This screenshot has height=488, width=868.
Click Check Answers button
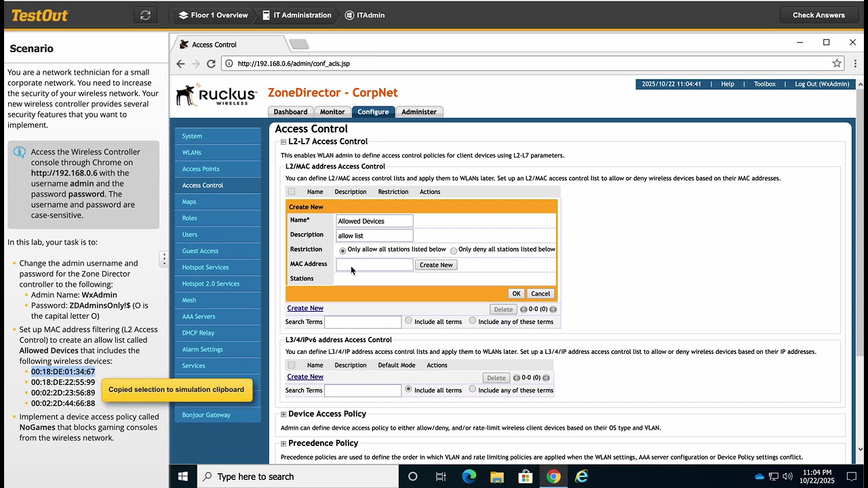[x=818, y=15]
